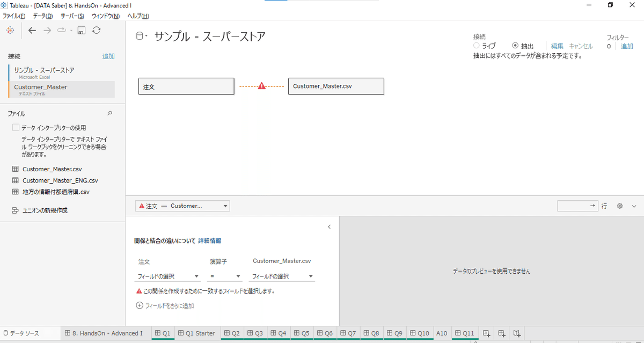Select the Customer_Master.csv table box on canvas
644x343 pixels.
pyautogui.click(x=336, y=86)
